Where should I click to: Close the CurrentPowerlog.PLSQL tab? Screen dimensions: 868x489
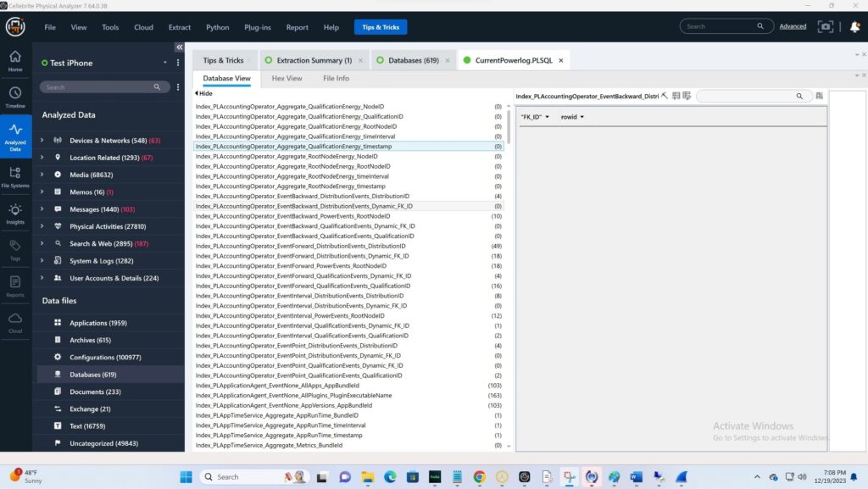561,60
